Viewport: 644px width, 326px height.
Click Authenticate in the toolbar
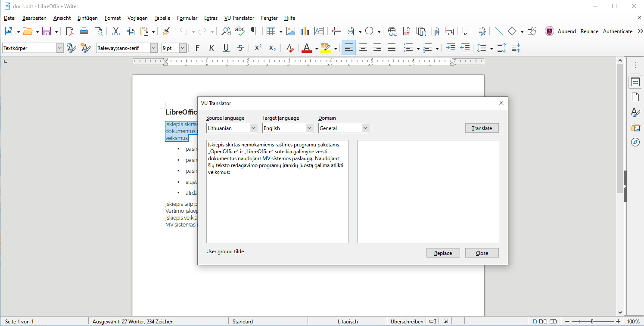point(618,31)
